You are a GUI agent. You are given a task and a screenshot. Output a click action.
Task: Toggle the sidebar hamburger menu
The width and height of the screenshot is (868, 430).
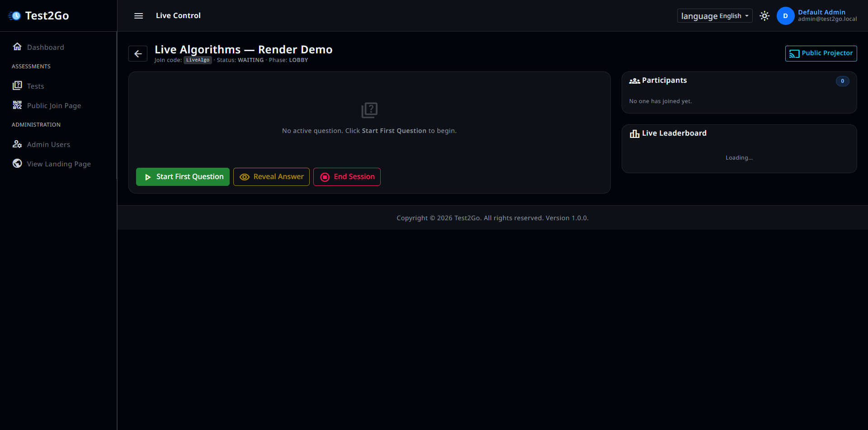[139, 16]
